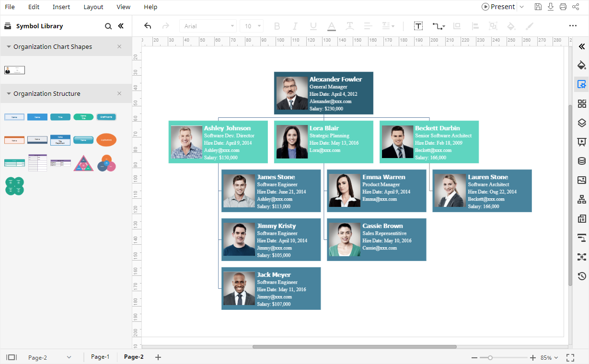Open the history panel at sidebar bottom

tap(581, 276)
